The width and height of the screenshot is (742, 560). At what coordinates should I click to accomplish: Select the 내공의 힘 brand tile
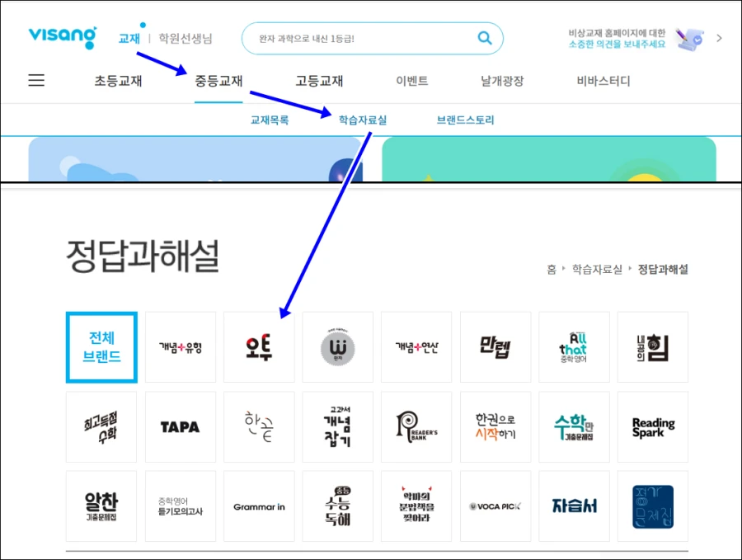653,347
